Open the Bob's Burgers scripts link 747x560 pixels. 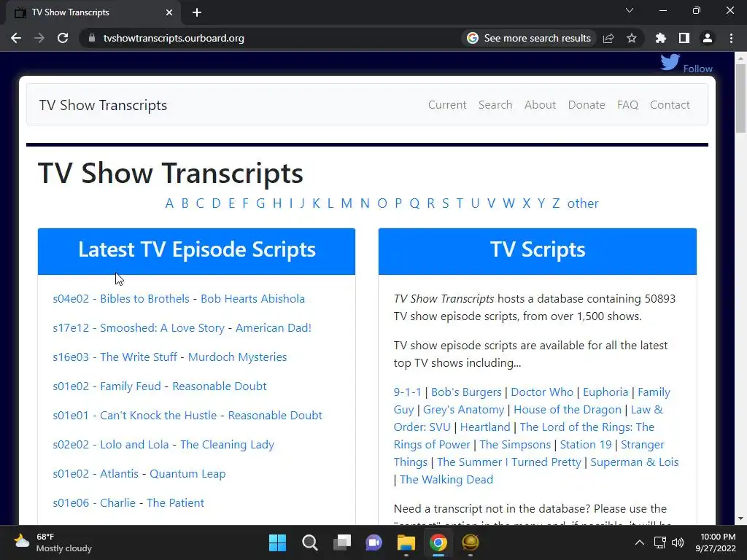[466, 392]
